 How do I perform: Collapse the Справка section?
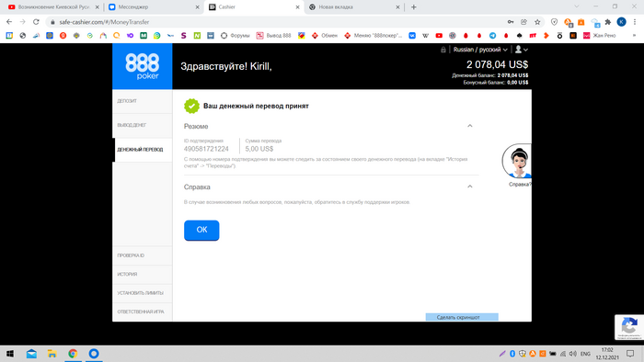tap(470, 187)
